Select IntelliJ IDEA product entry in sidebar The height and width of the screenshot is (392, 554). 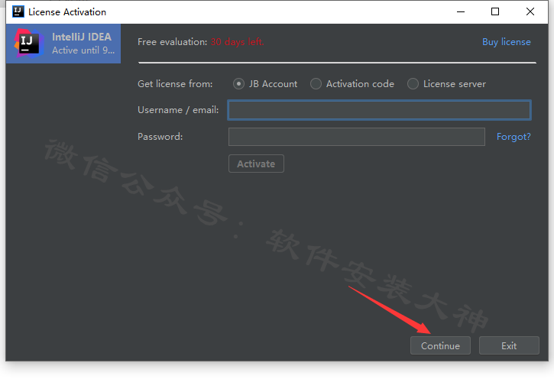point(63,44)
